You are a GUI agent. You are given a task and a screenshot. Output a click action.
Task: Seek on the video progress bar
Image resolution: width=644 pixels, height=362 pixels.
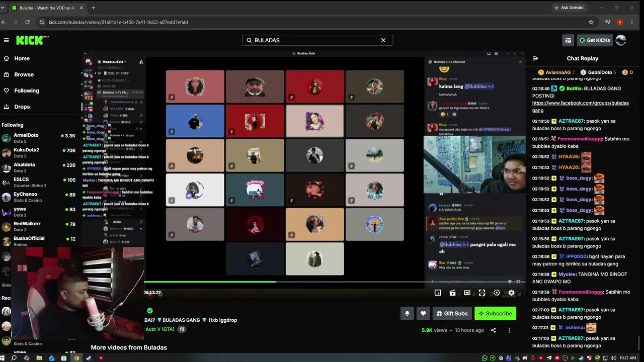(x=335, y=282)
